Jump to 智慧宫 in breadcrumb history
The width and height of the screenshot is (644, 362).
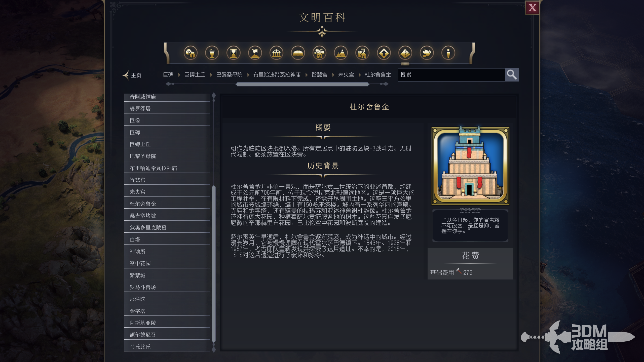click(x=319, y=75)
